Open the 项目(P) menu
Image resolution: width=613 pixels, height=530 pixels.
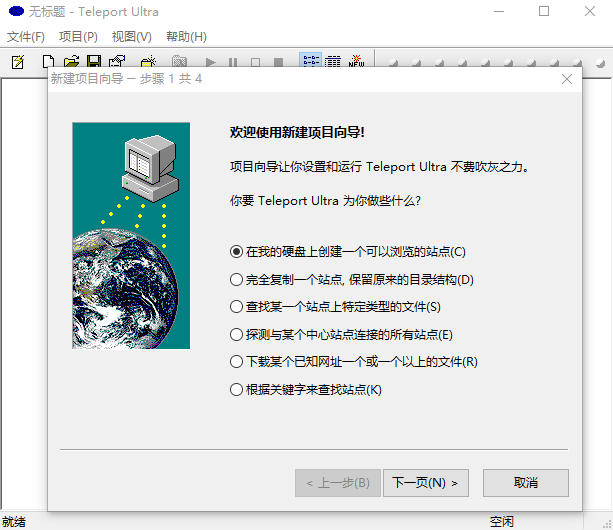click(x=78, y=37)
